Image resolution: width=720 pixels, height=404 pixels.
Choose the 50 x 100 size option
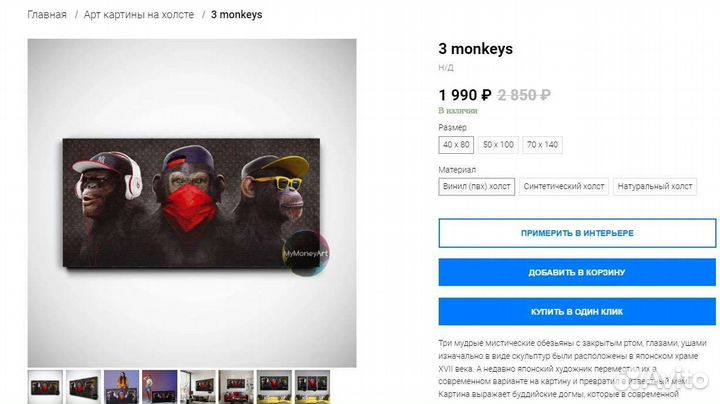498,145
